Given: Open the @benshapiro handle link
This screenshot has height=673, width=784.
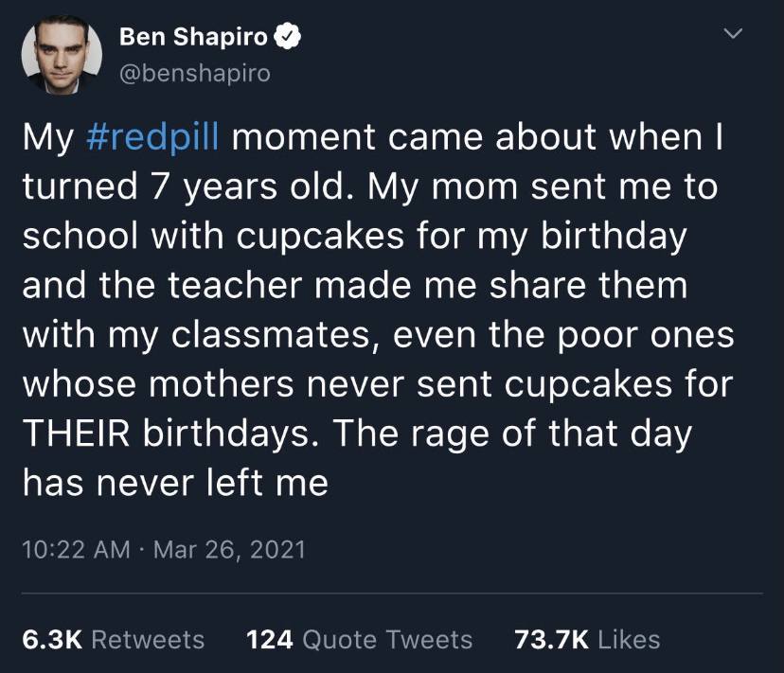Looking at the screenshot, I should pos(195,73).
